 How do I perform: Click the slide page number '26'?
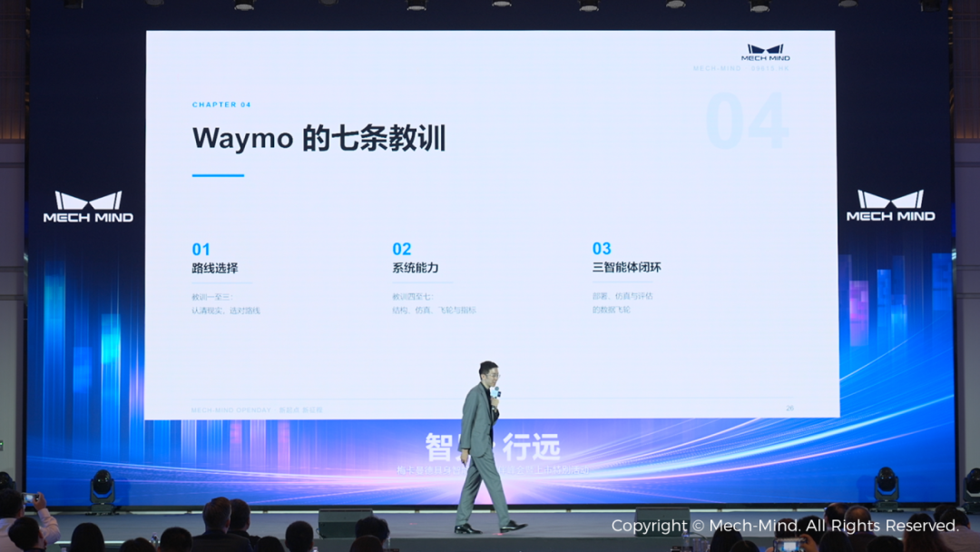click(790, 409)
